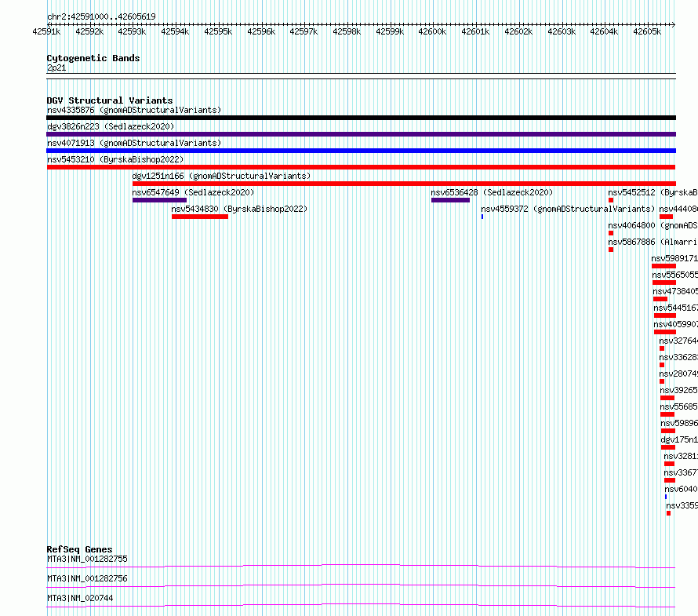Click the red bar under nsv5434830

point(200,217)
